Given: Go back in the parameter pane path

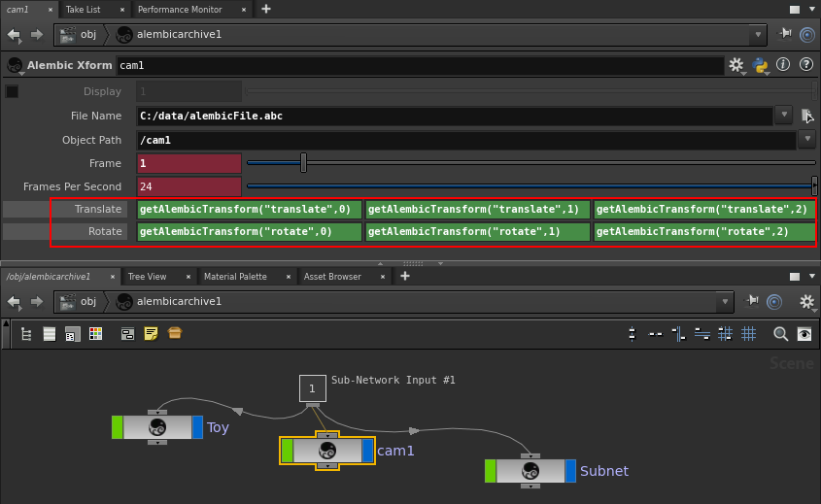Looking at the screenshot, I should 15,35.
